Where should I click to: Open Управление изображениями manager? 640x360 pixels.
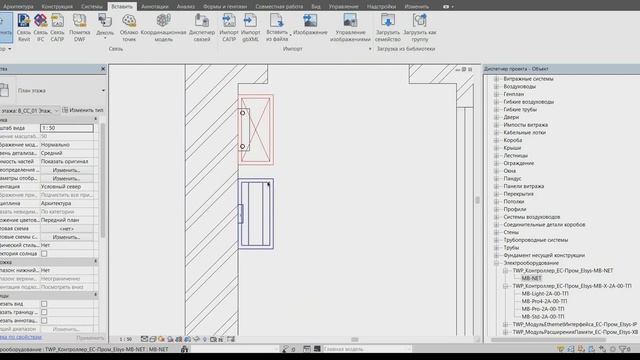(350, 27)
